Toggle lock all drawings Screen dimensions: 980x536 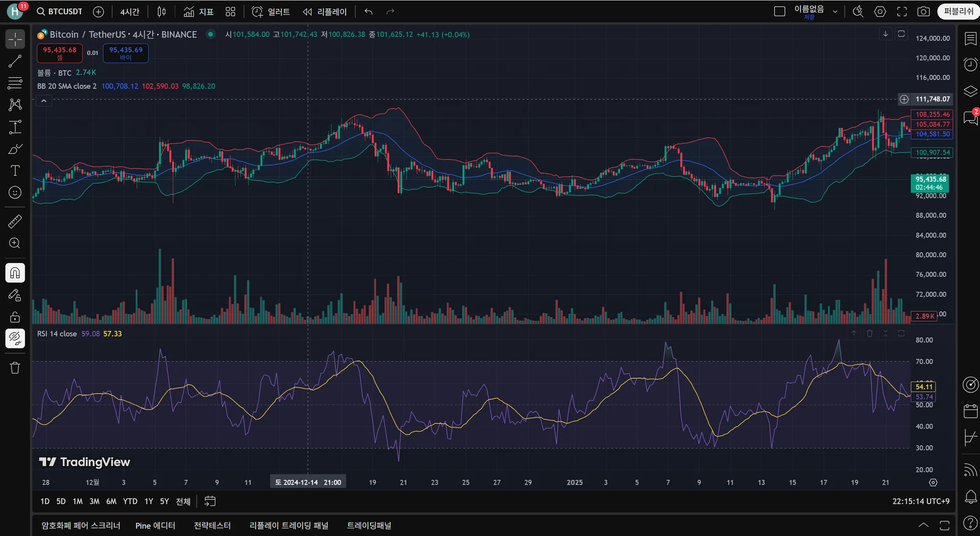tap(15, 317)
